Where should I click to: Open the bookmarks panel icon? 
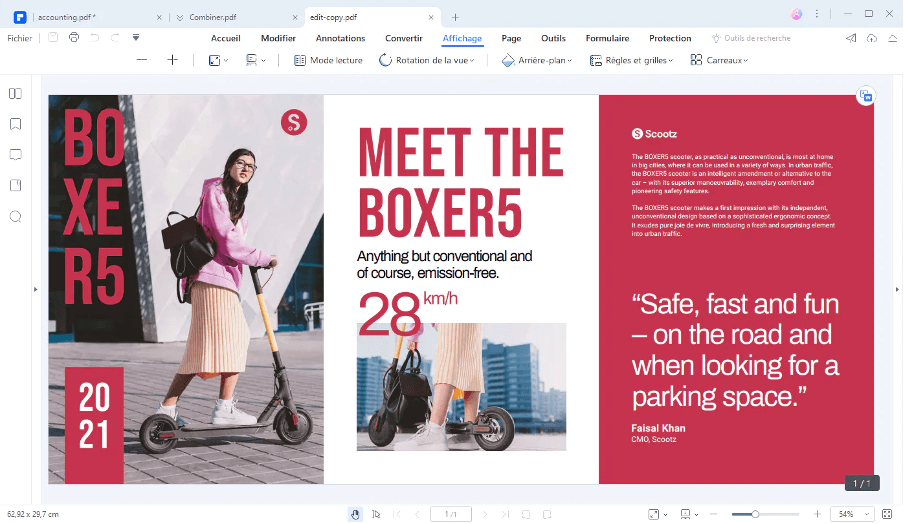click(15, 124)
